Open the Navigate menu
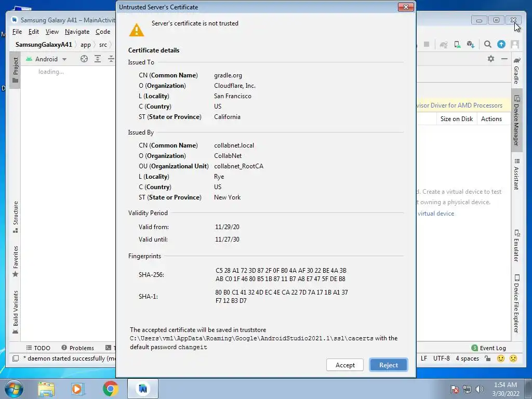The height and width of the screenshot is (399, 532). pos(77,32)
